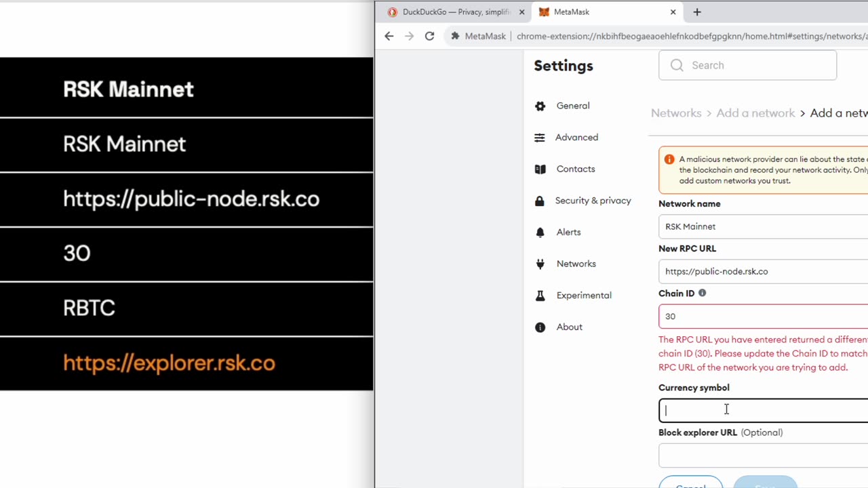The image size is (868, 488).
Task: Open Security & privacy settings
Action: coord(593,201)
